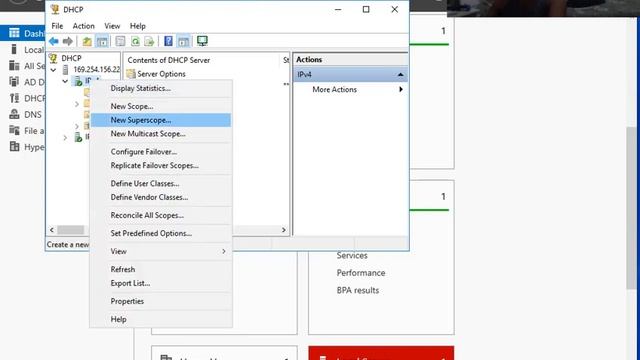Image resolution: width=640 pixels, height=360 pixels.
Task: Choose Export List from context menu
Action: coord(161,283)
